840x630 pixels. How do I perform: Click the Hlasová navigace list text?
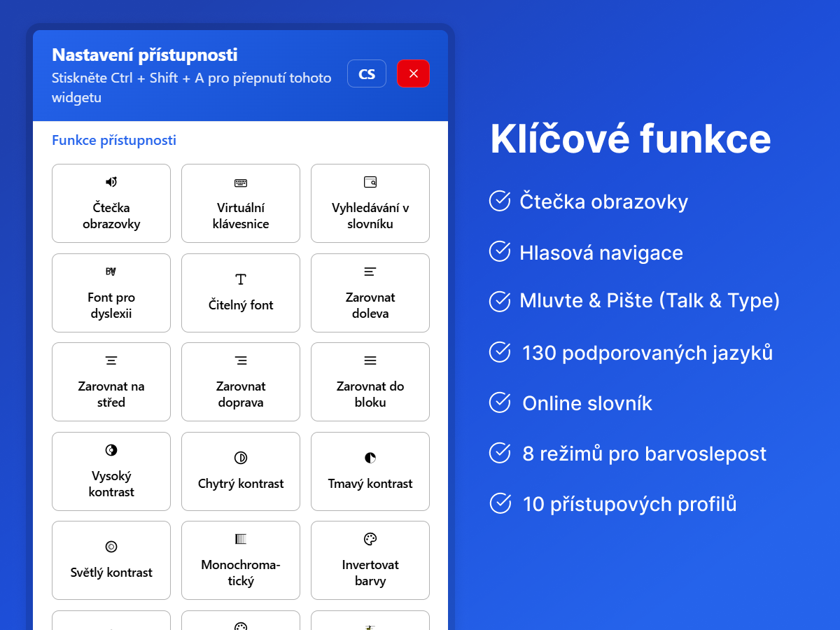pyautogui.click(x=601, y=253)
